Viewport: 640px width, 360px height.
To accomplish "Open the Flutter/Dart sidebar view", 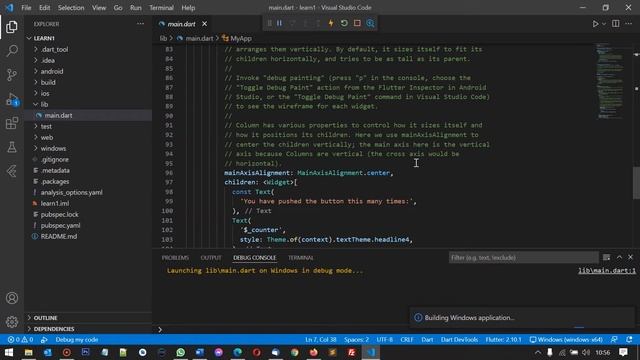I will coord(12,171).
